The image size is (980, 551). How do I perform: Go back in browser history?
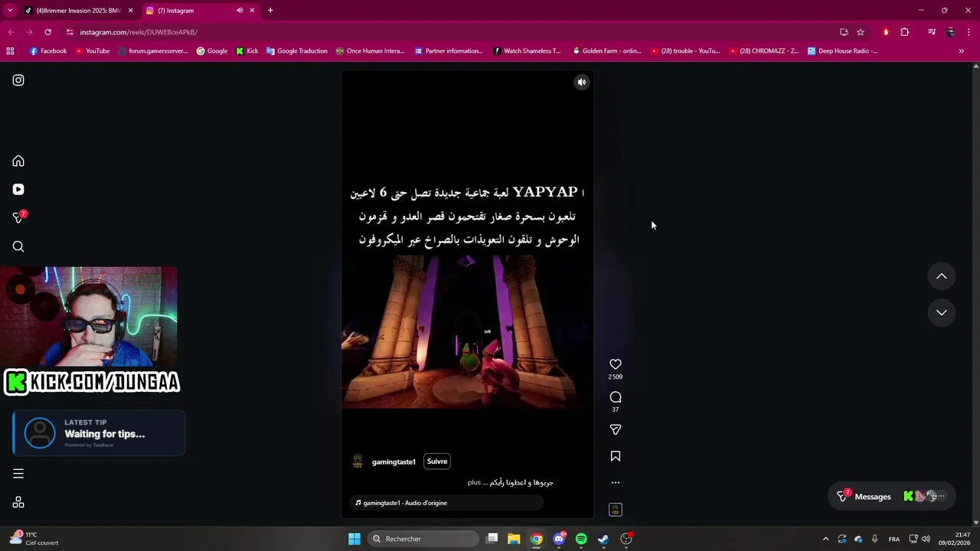point(11,32)
